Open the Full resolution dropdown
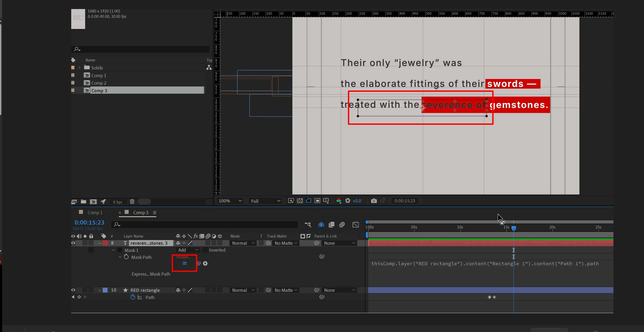 (x=265, y=201)
